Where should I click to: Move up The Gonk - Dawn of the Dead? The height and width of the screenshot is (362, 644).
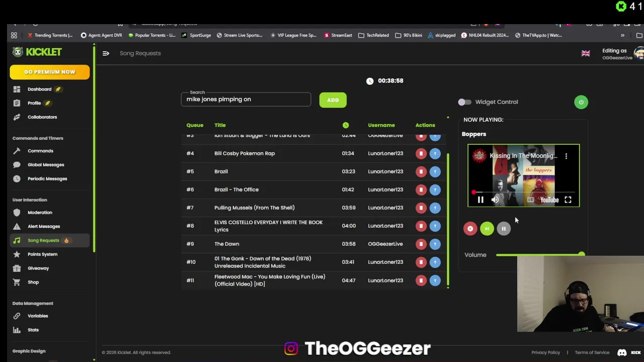click(x=435, y=262)
